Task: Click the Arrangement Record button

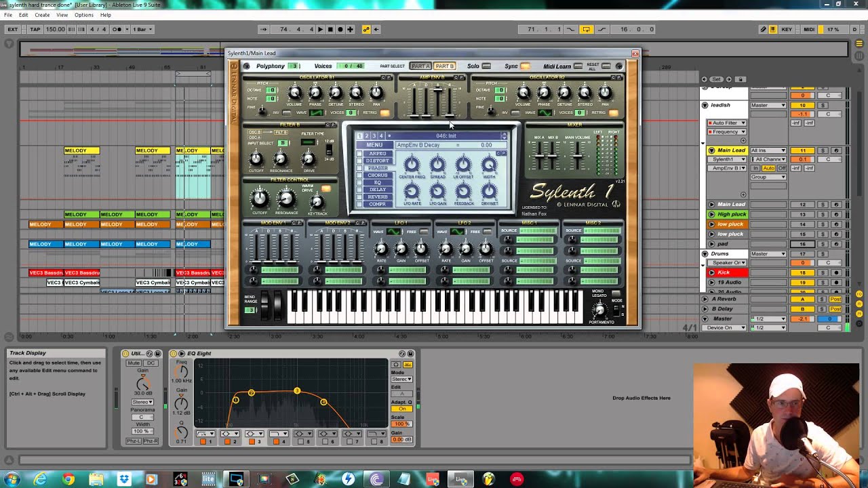Action: (340, 29)
